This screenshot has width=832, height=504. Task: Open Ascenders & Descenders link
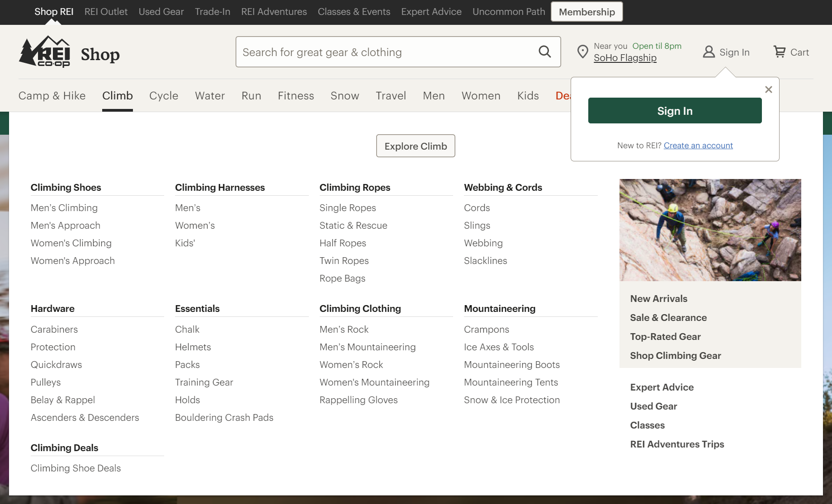[x=85, y=418]
